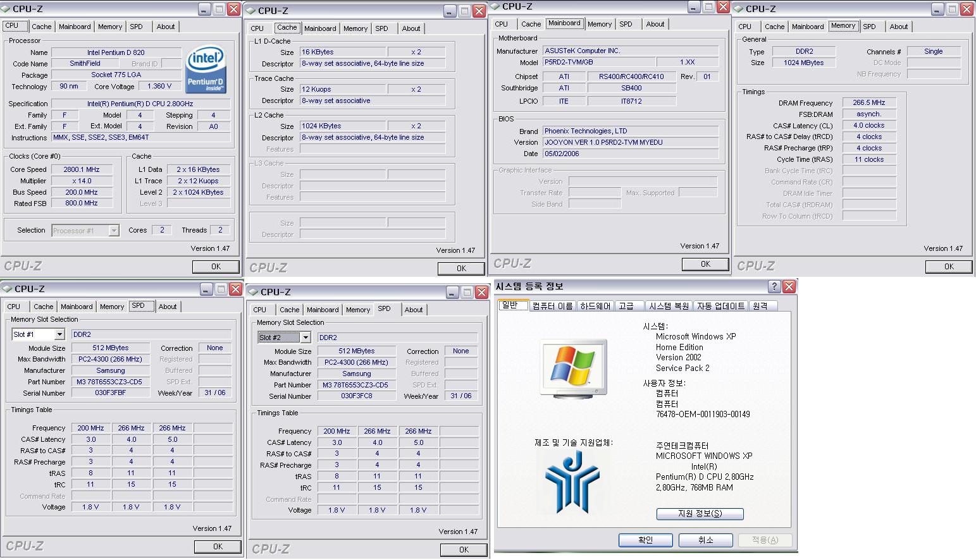Click the Trace Cache 12 Kuops size value
The height and width of the screenshot is (560, 976).
coord(343,90)
